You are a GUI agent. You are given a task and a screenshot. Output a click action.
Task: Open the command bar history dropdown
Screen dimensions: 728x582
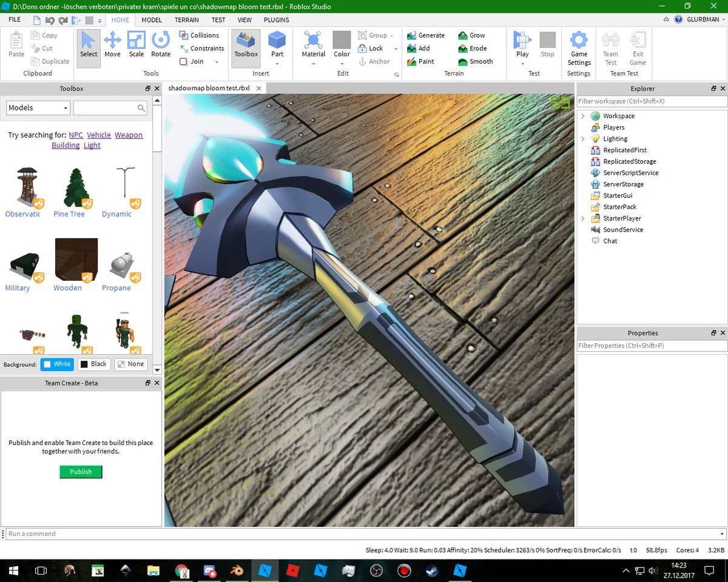click(721, 534)
